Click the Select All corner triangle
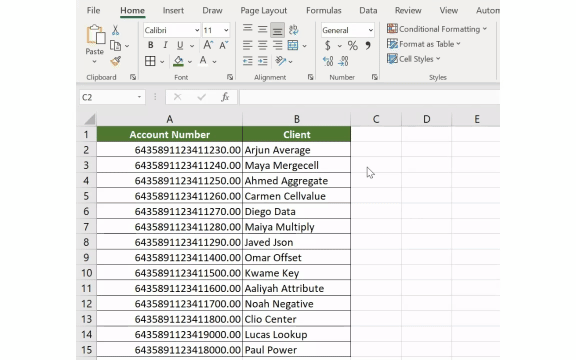This screenshot has height=360, width=576. coord(89,119)
